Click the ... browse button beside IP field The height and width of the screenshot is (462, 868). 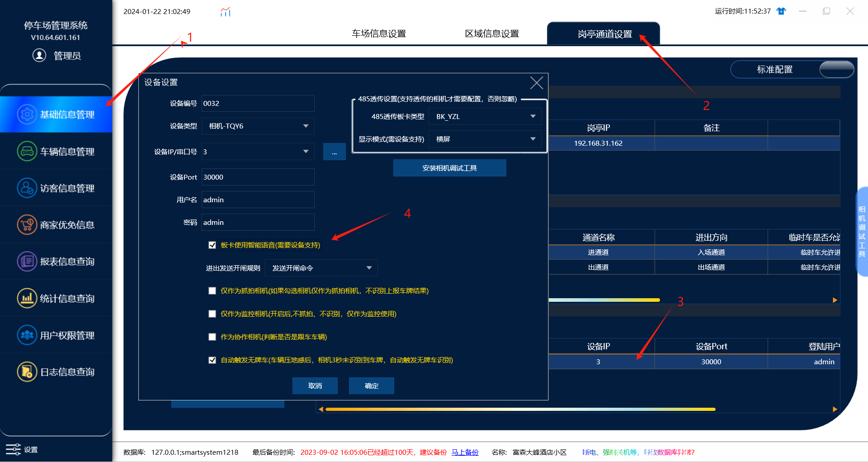tap(335, 152)
